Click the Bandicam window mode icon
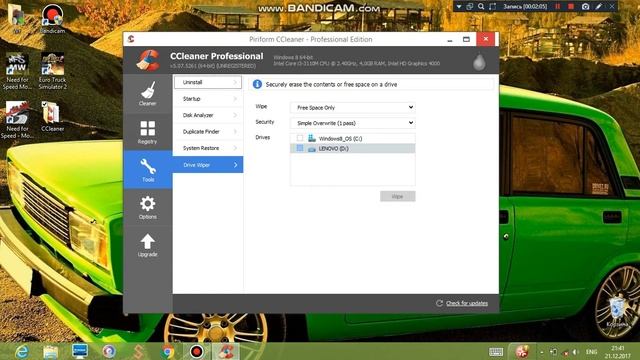640x360 pixels. point(470,7)
